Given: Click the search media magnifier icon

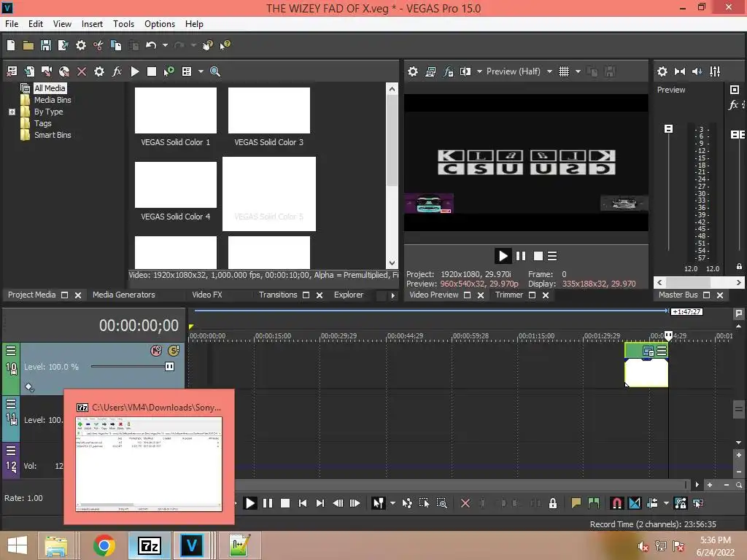Looking at the screenshot, I should coord(215,71).
